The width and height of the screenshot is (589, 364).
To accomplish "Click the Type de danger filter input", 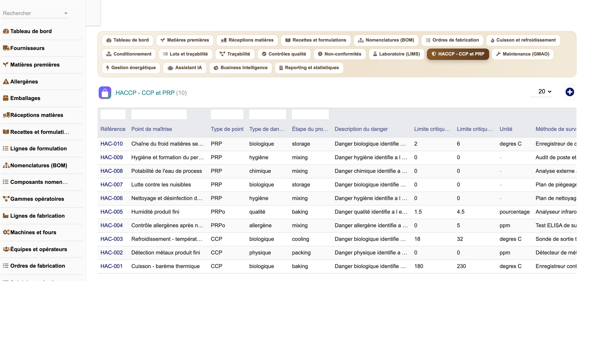I will point(268,115).
